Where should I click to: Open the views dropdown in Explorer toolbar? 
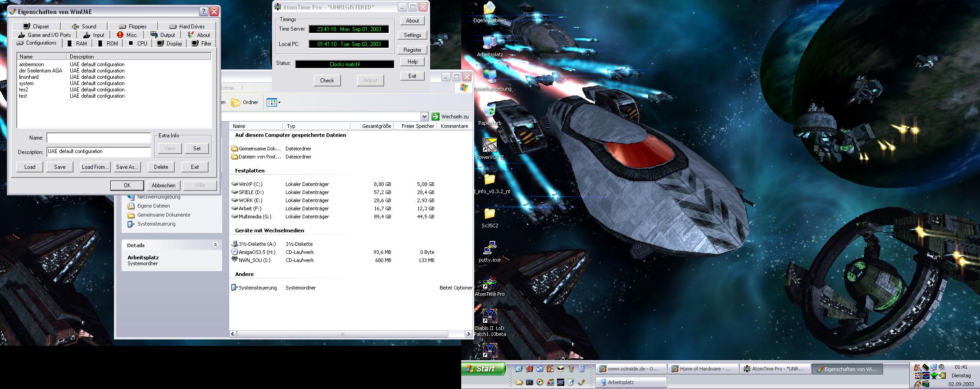[x=273, y=103]
